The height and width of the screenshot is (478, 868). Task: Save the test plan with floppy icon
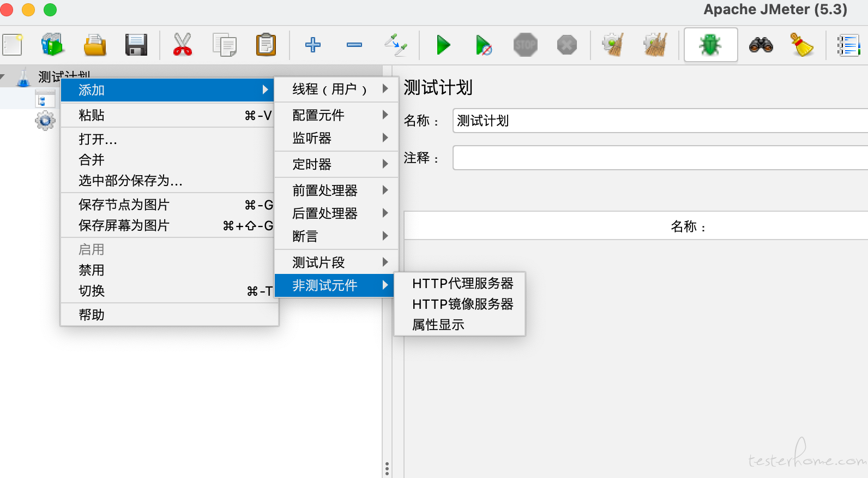pos(136,45)
